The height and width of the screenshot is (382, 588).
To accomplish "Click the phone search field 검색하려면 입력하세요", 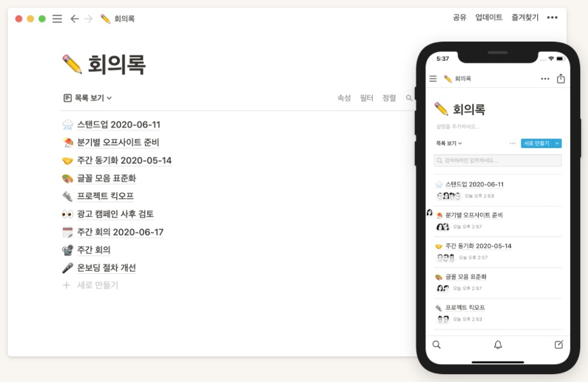I will 498,160.
